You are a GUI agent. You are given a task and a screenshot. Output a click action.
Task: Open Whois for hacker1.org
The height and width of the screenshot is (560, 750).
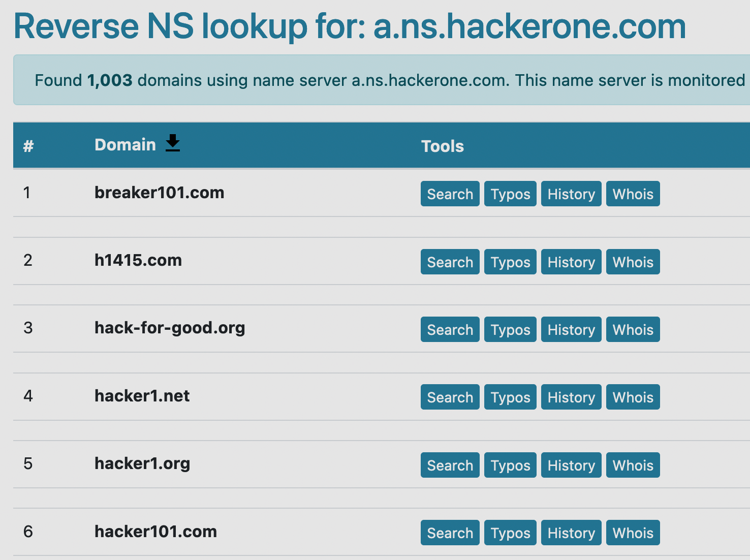633,465
